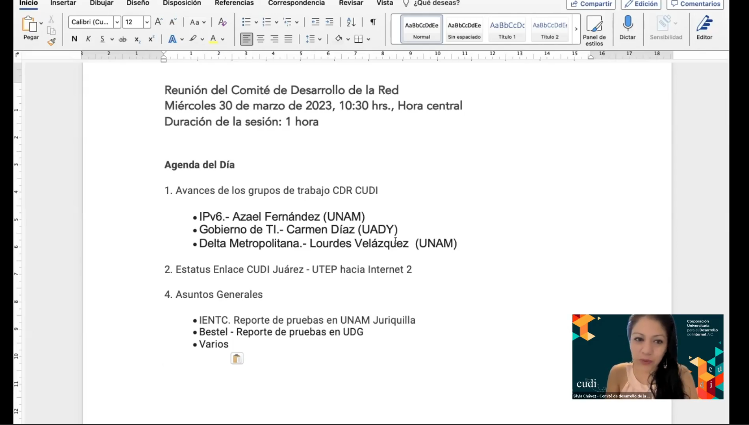Viewport: 749px width, 425px height.
Task: Click the Pegar (paste) clipboard icon
Action: pos(29,24)
